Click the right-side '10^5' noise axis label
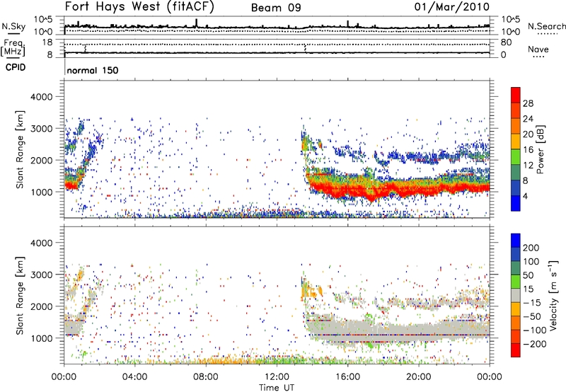The width and height of the screenshot is (566, 392). pos(510,20)
